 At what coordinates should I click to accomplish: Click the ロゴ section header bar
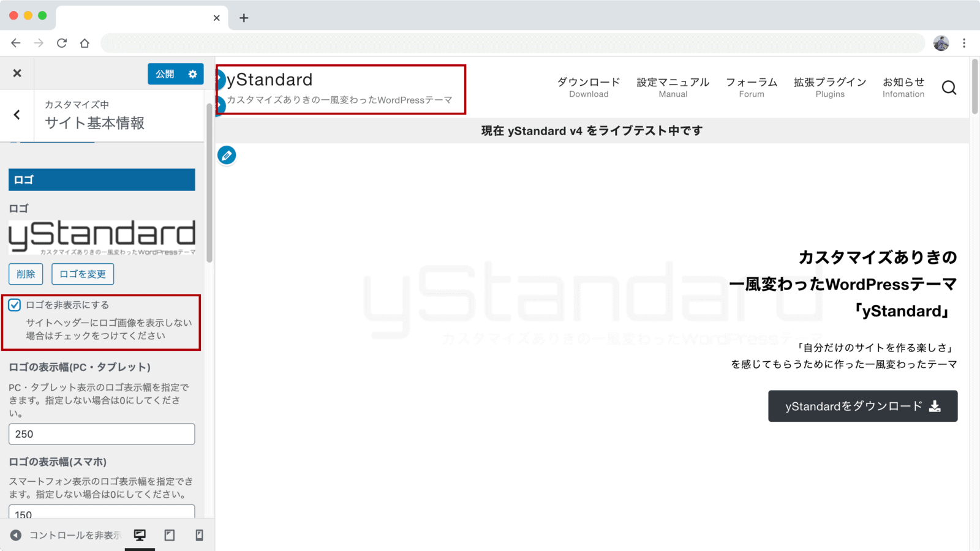[x=102, y=179]
